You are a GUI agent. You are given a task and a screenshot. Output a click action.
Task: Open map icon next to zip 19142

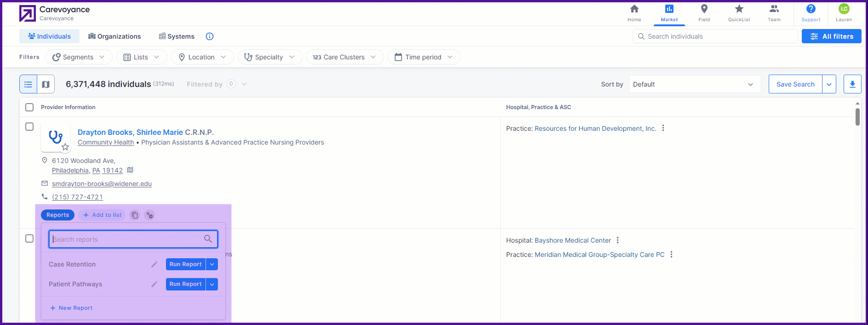[130, 170]
